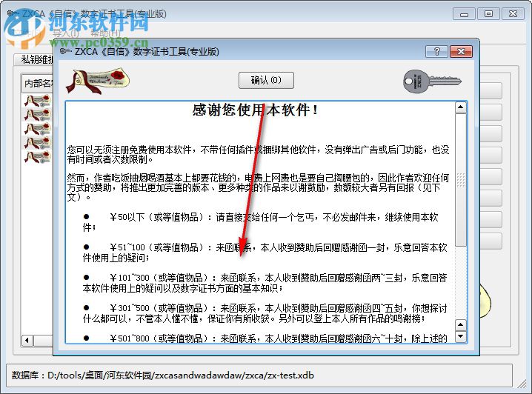The image size is (532, 394).
Task: Click the 确认 (0) confirm button
Action: click(x=266, y=81)
